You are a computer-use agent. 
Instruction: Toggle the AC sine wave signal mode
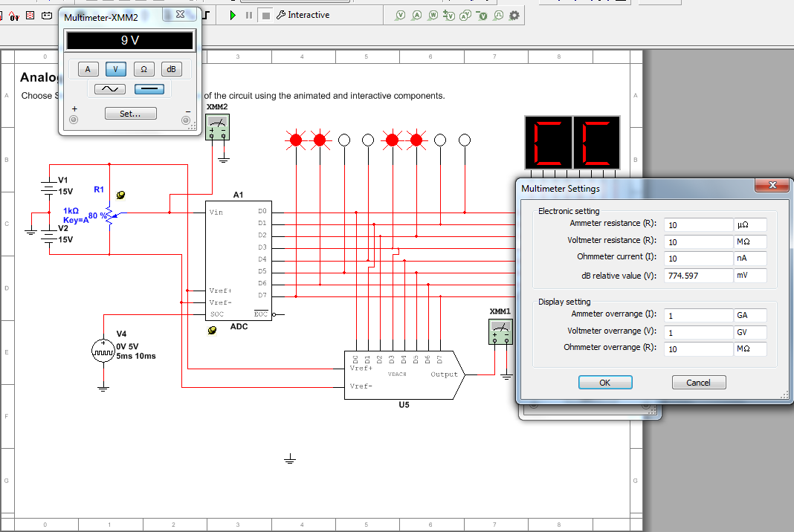[x=109, y=89]
